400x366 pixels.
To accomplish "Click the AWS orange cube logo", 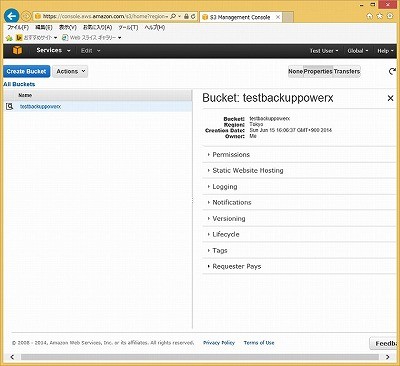I will click(x=17, y=50).
